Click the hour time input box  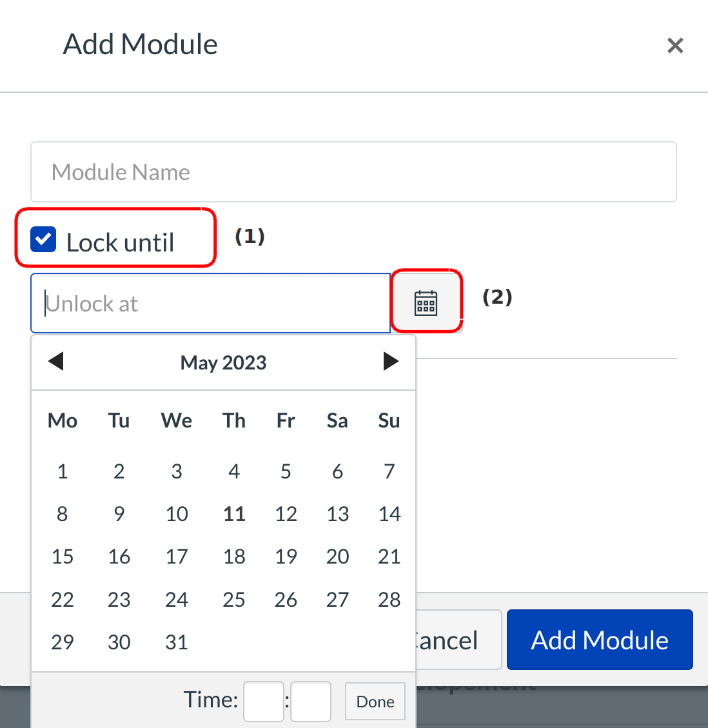point(263,701)
